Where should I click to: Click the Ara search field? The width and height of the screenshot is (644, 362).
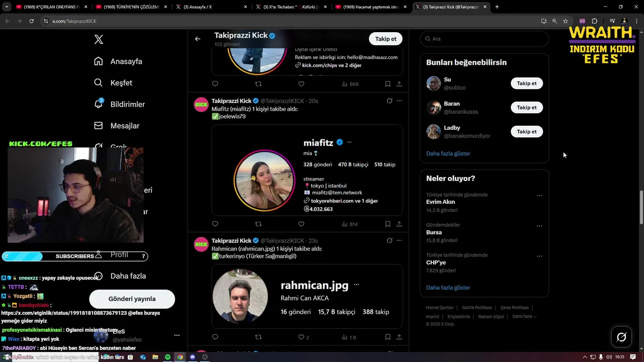point(484,39)
